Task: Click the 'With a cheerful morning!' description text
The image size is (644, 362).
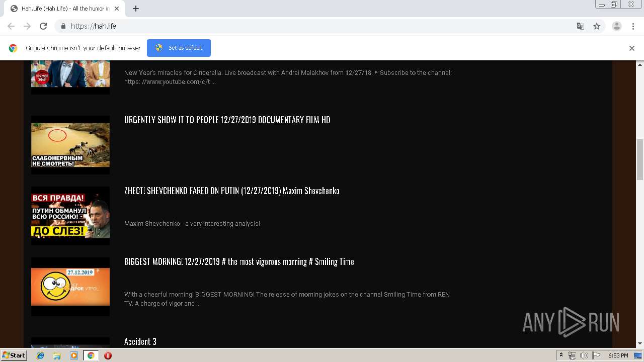Action: coord(287,299)
